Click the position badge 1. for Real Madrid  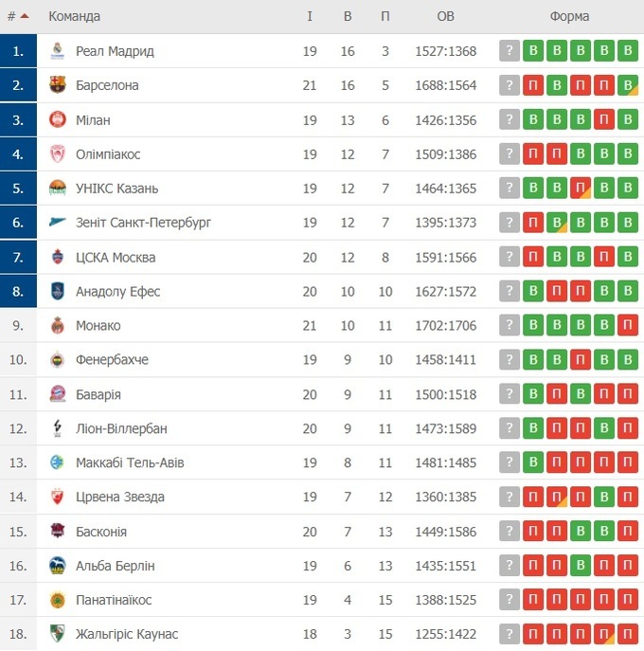pyautogui.click(x=18, y=51)
